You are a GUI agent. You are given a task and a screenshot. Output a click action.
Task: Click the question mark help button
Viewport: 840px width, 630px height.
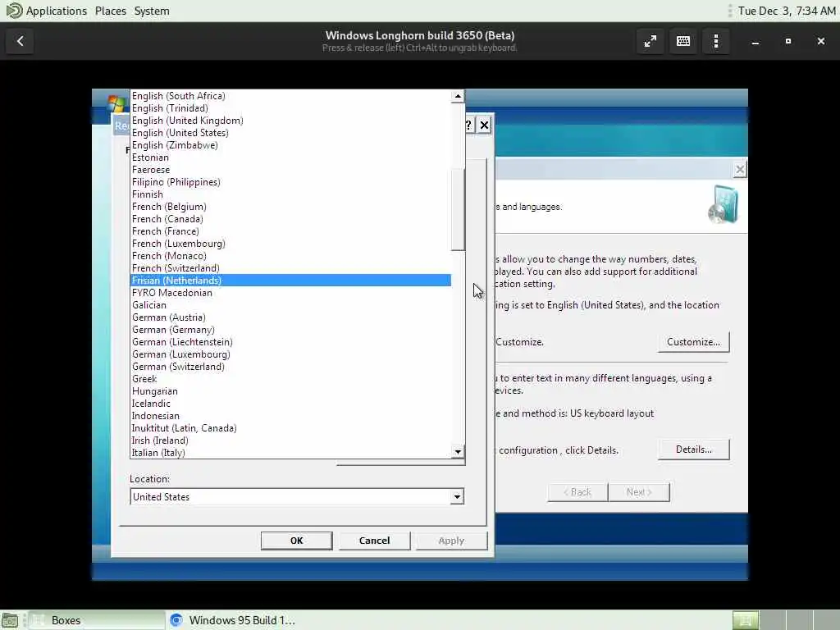click(468, 126)
